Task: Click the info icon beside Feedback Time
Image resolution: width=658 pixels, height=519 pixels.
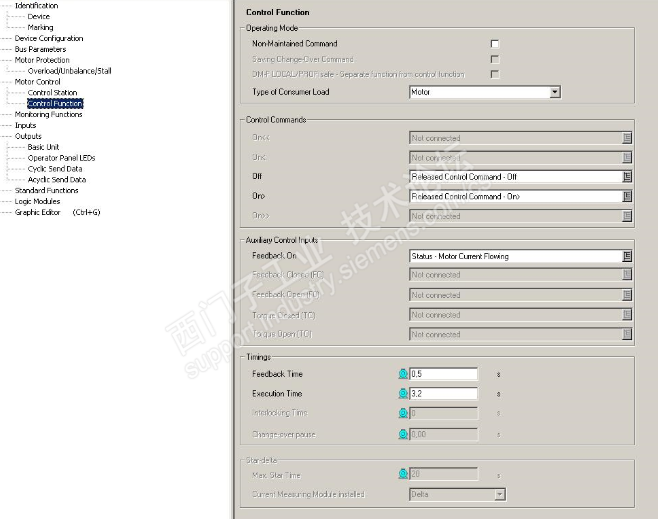Action: [x=403, y=374]
